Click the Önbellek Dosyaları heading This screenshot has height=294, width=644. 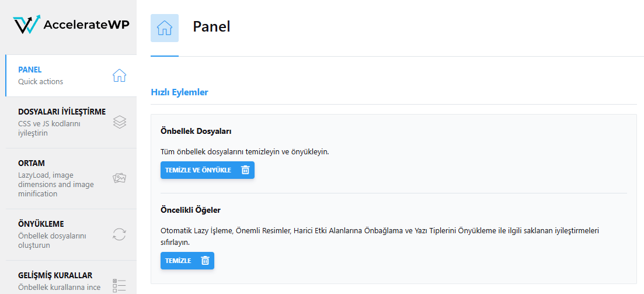196,131
